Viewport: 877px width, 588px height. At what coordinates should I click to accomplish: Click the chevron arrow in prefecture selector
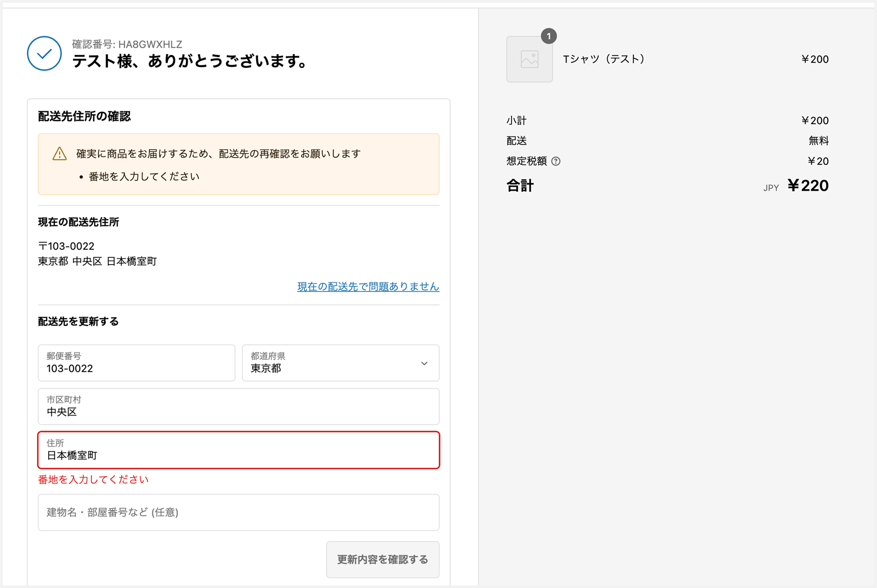[424, 364]
